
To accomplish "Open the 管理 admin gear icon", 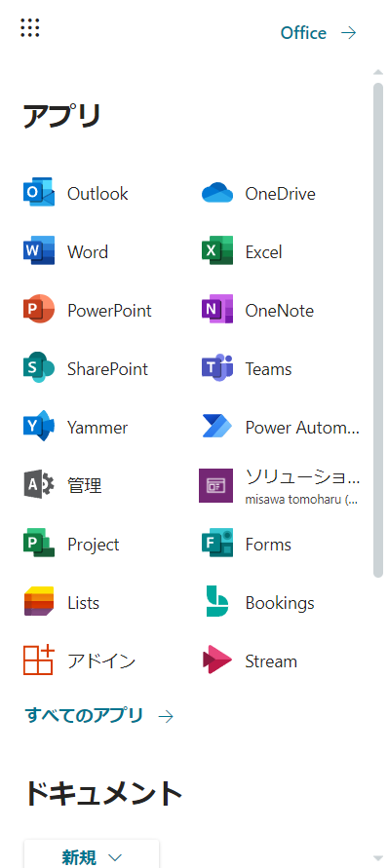I will click(x=39, y=485).
